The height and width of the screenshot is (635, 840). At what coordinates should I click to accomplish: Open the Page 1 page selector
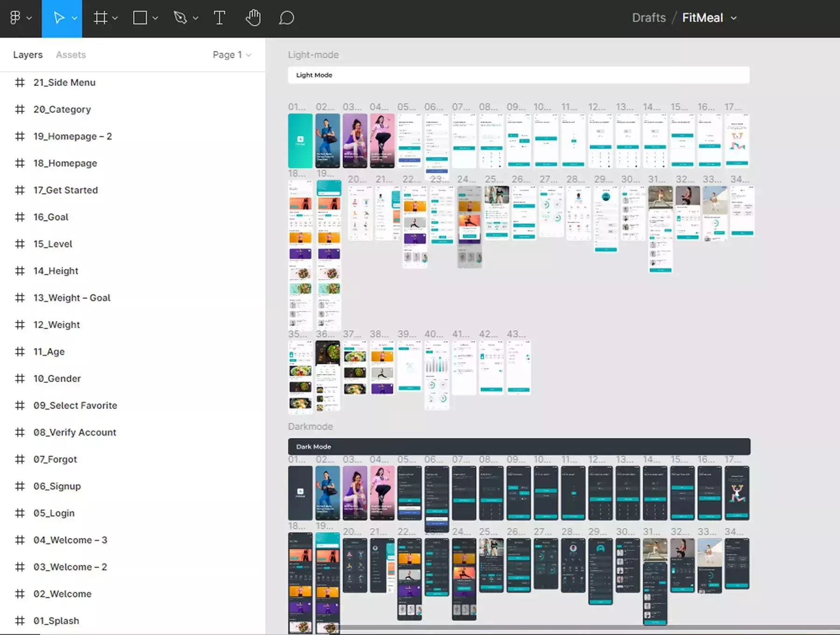[232, 55]
